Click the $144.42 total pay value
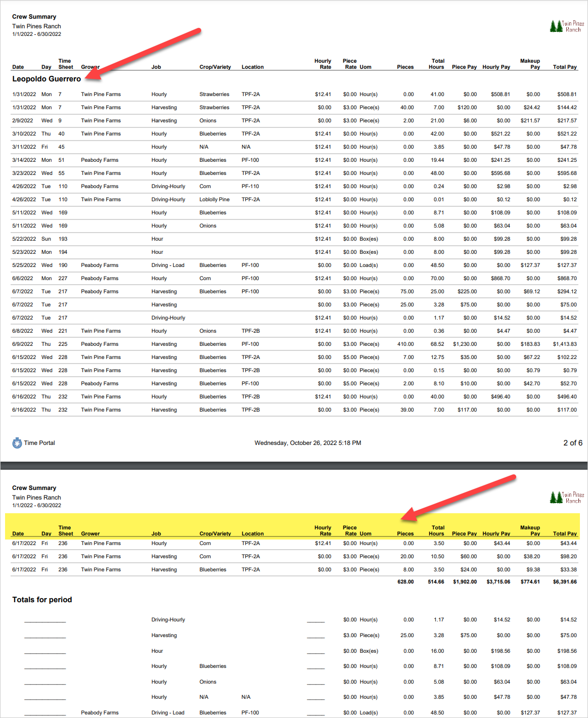The height and width of the screenshot is (718, 588). click(x=567, y=108)
